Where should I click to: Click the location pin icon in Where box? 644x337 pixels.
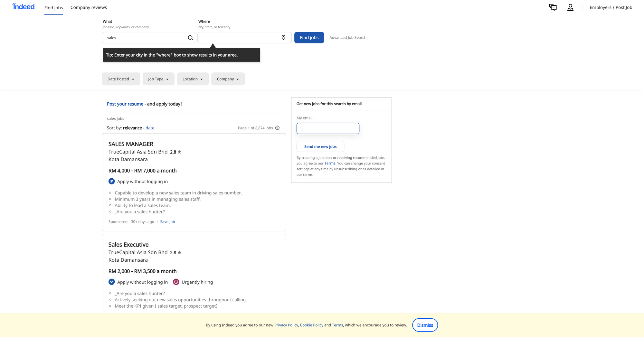[x=283, y=38]
